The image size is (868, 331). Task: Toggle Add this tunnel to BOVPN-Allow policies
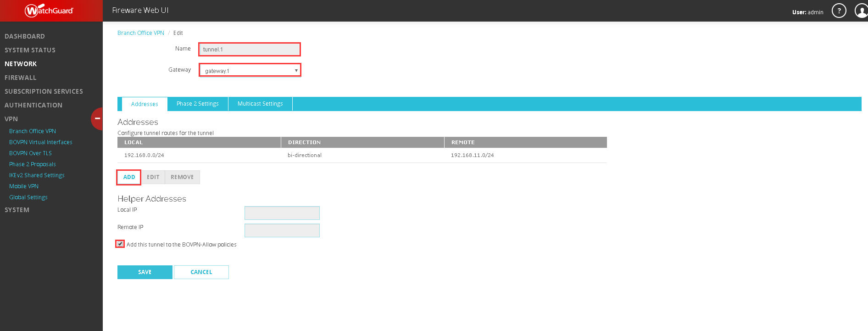[120, 244]
